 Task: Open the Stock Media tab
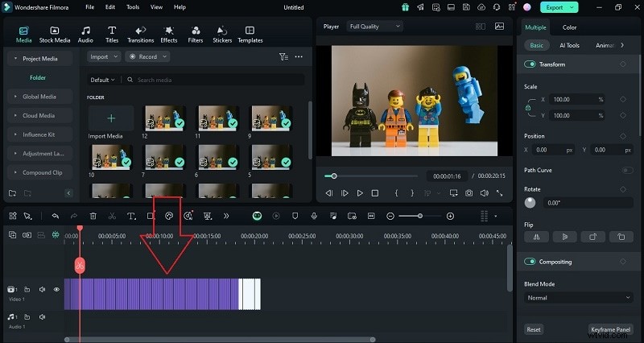(55, 35)
